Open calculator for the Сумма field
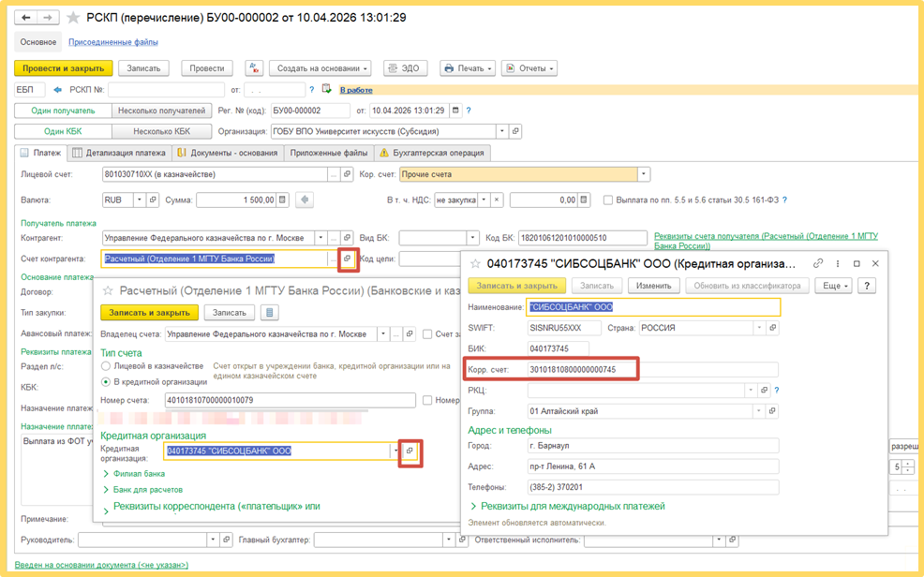924x577 pixels. 283,200
